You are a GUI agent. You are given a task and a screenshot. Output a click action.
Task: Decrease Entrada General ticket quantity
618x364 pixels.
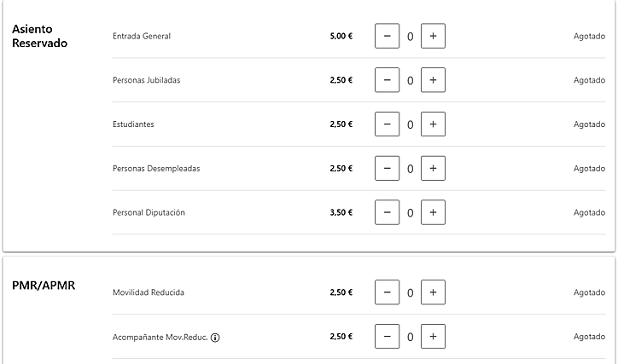[387, 36]
